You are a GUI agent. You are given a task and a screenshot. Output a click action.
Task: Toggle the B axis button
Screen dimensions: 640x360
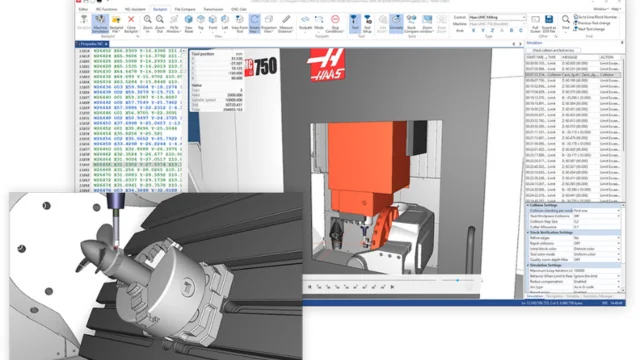point(511,31)
